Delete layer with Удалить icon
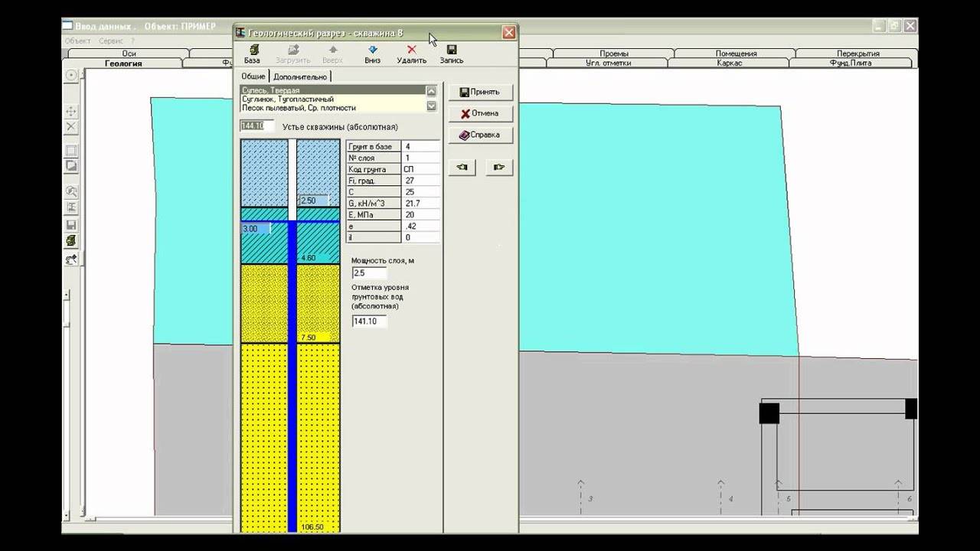The height and width of the screenshot is (551, 980). click(412, 54)
